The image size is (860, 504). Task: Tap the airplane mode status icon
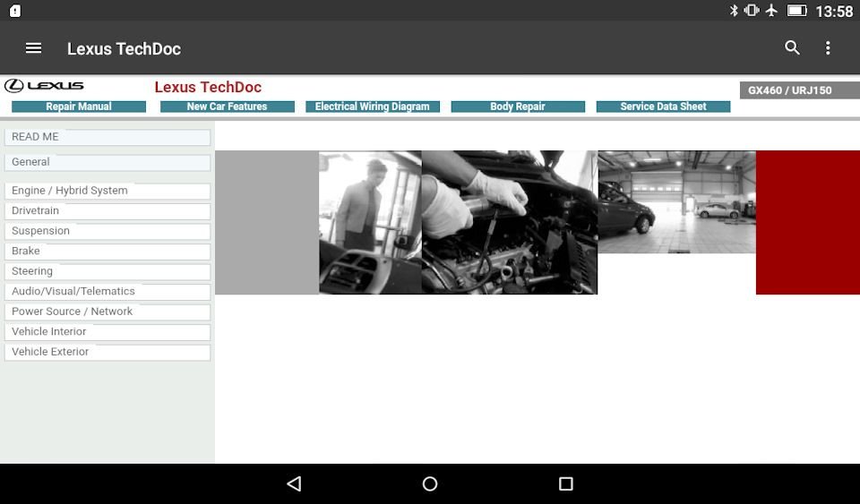click(x=771, y=11)
